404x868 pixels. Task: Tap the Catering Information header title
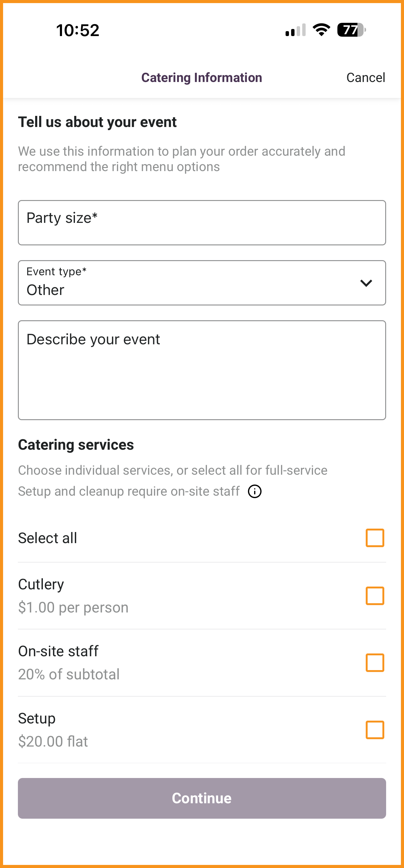point(202,77)
